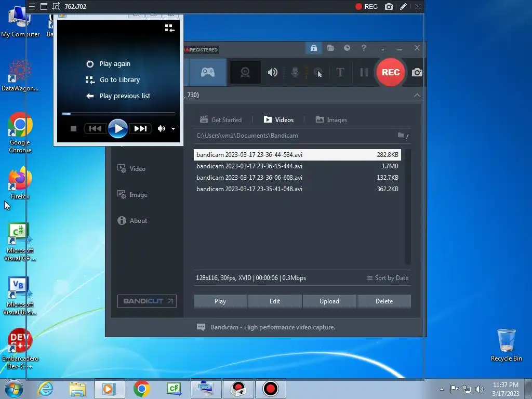Screen dimensions: 532x399
Task: Click the Play button for selected video
Action: (x=220, y=301)
